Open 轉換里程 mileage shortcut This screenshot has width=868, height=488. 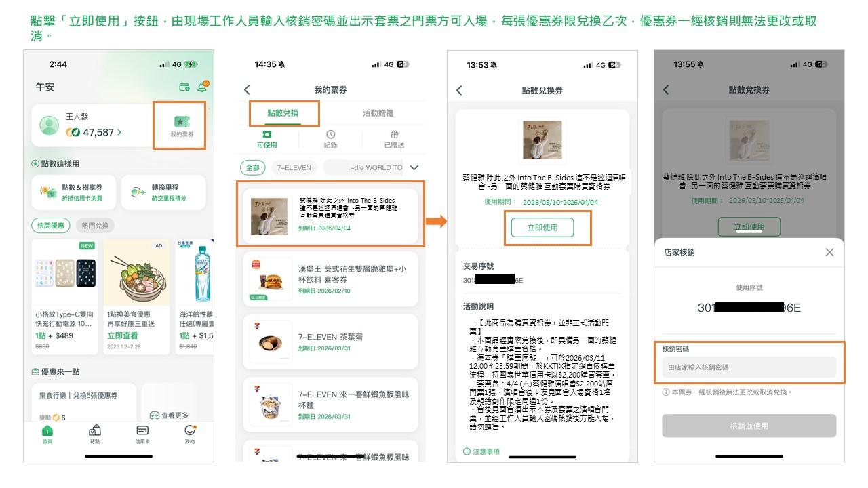coord(163,192)
